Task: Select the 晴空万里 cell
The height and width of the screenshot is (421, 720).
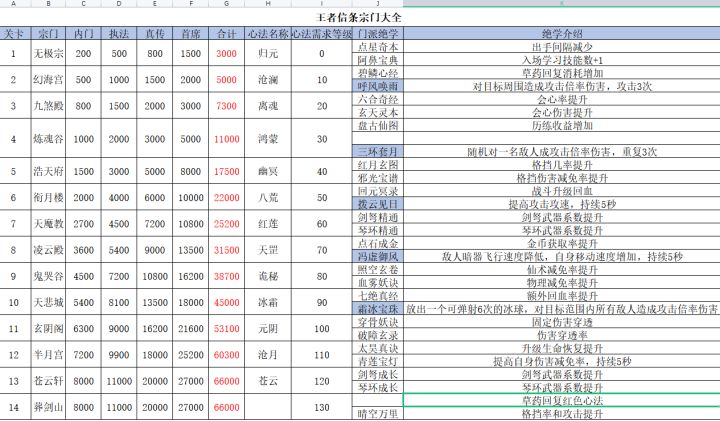Action: pos(378,414)
